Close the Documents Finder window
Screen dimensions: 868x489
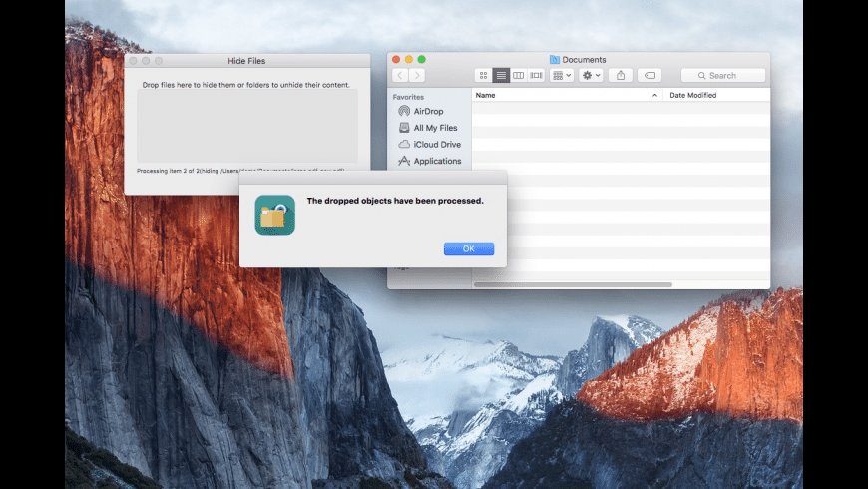pos(396,59)
